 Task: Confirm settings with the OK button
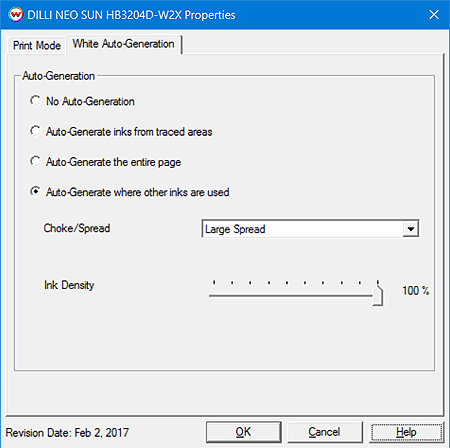(x=244, y=432)
